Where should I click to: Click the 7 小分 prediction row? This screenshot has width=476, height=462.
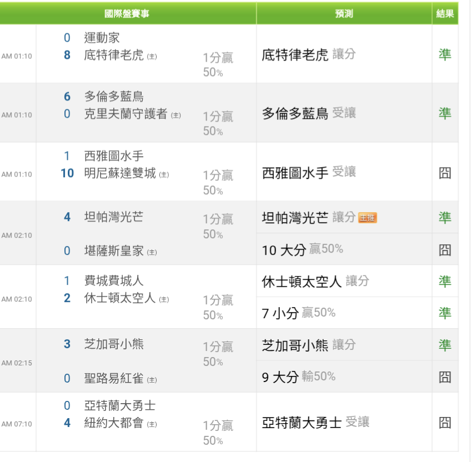[x=299, y=313]
